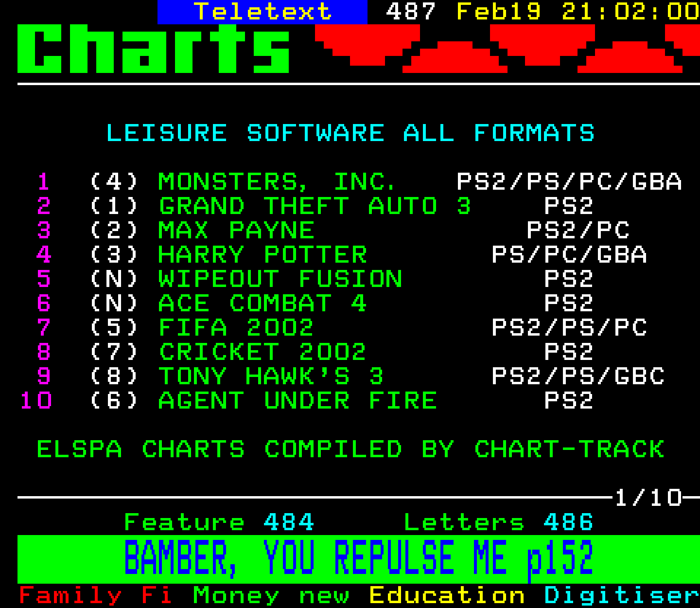Click TONY HAWK'S 3 chart entry
Viewport: 700px width, 608px height.
point(271,376)
